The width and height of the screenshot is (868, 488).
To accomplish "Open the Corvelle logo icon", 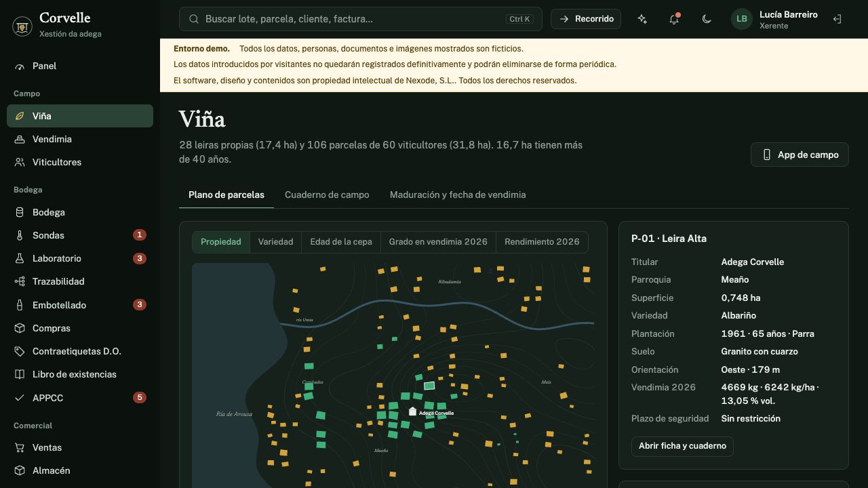I will (22, 26).
